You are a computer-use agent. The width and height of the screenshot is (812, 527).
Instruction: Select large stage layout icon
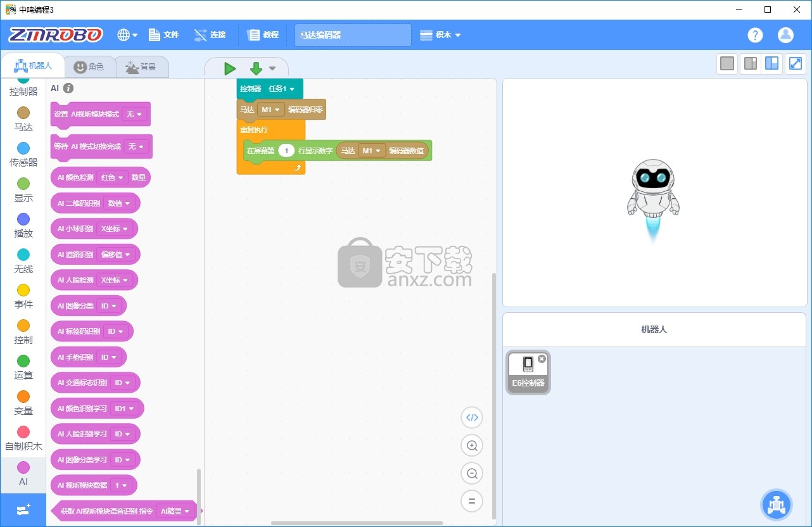tap(771, 63)
